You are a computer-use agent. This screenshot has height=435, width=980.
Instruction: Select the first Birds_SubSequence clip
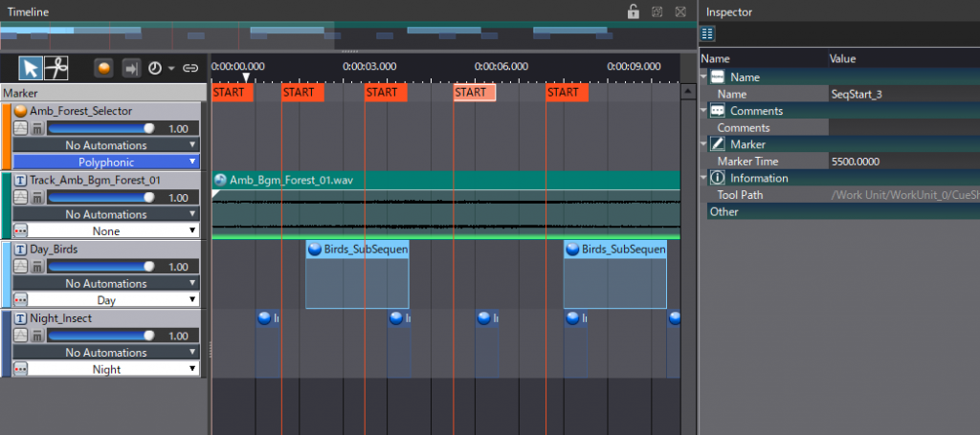coord(357,275)
